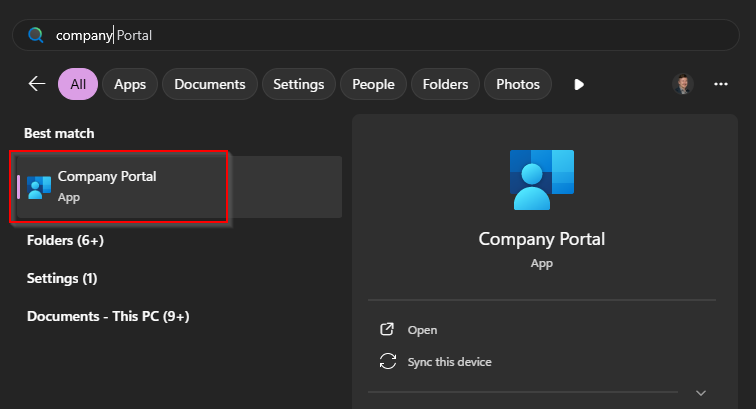756x409 pixels.
Task: Click the search magnifier icon
Action: 36,35
